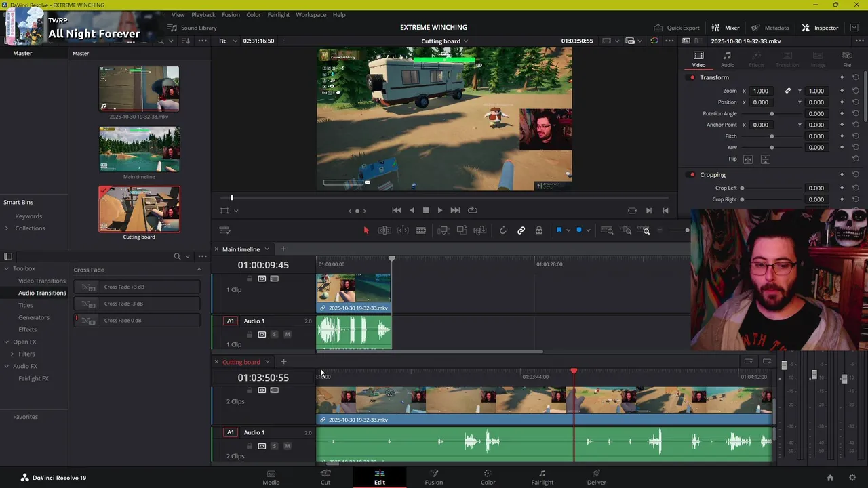The width and height of the screenshot is (868, 488).
Task: Go to first frame button
Action: [x=397, y=210]
